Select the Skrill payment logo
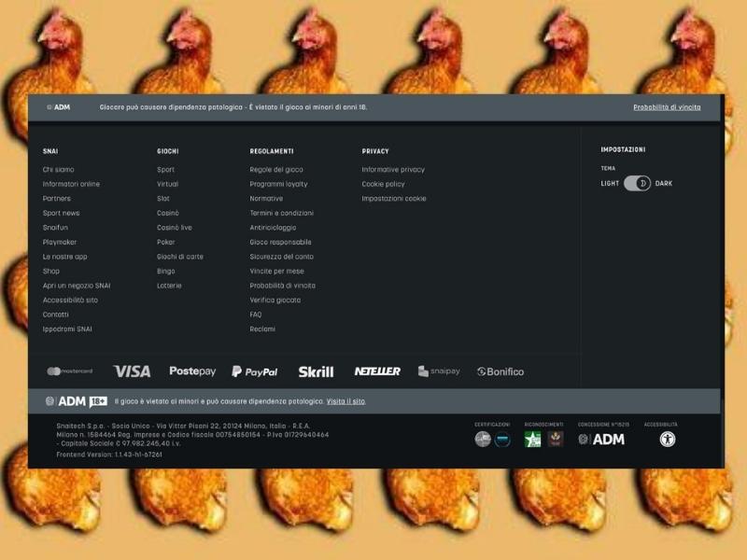This screenshot has width=747, height=560. (317, 371)
